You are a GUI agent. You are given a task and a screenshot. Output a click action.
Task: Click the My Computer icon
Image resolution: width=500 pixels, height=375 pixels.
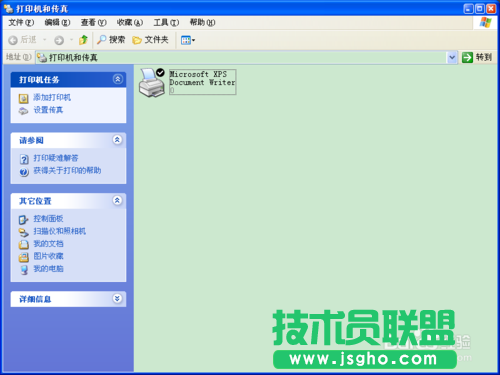click(24, 270)
